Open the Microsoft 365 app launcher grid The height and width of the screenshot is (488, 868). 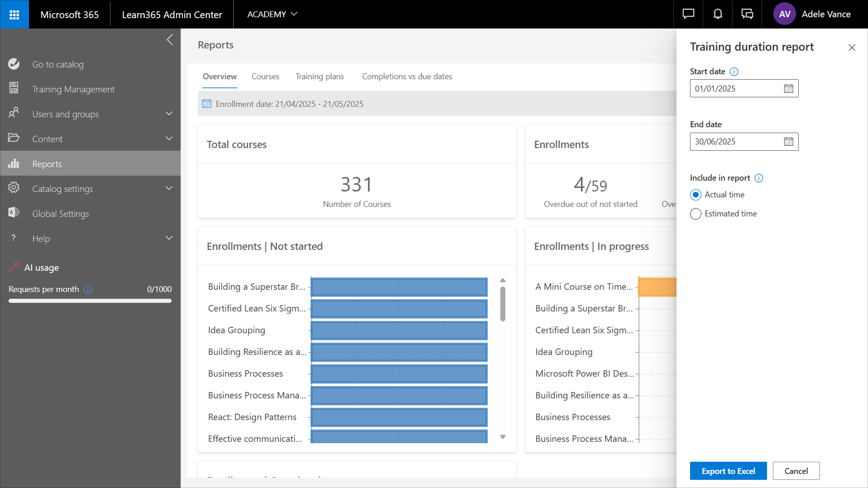14,14
